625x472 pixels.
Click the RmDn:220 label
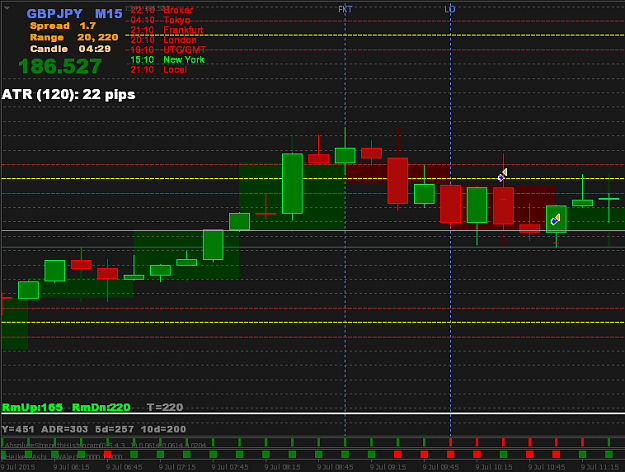pyautogui.click(x=101, y=407)
